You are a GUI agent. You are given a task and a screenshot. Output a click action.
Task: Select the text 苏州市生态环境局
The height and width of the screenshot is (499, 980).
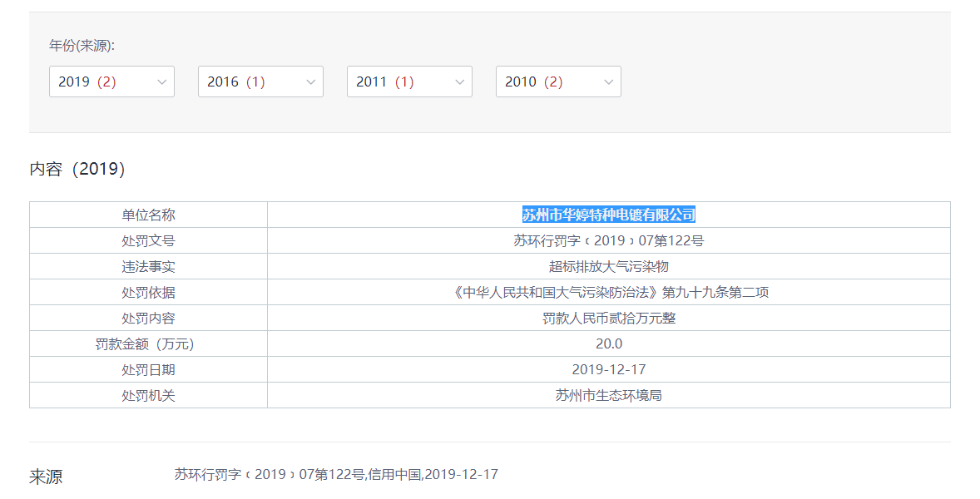(609, 396)
